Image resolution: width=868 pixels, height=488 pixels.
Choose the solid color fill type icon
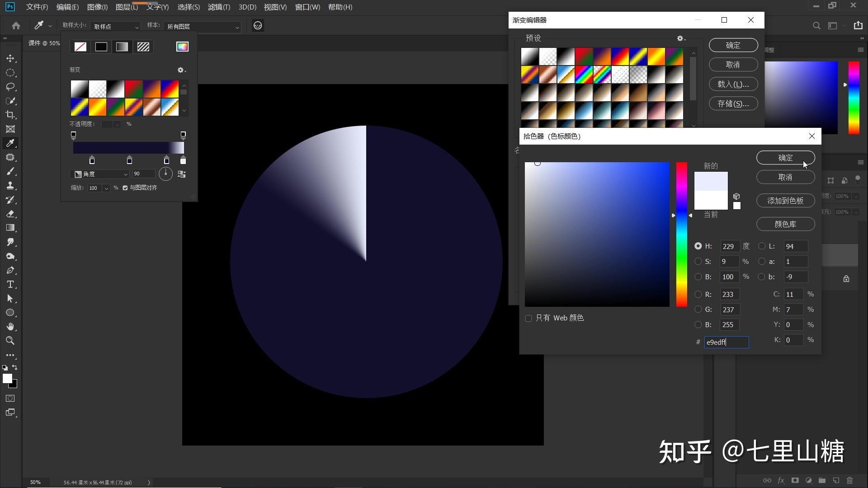point(101,47)
